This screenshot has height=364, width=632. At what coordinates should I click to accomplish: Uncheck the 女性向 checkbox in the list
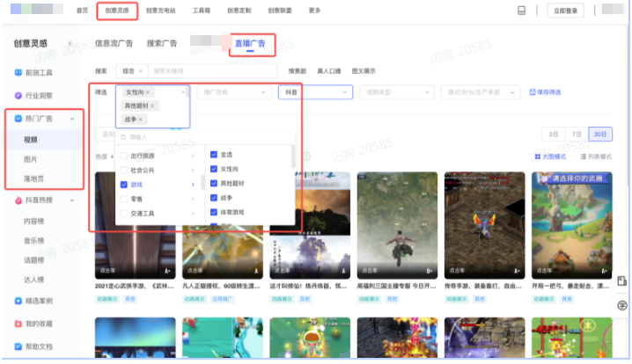214,169
